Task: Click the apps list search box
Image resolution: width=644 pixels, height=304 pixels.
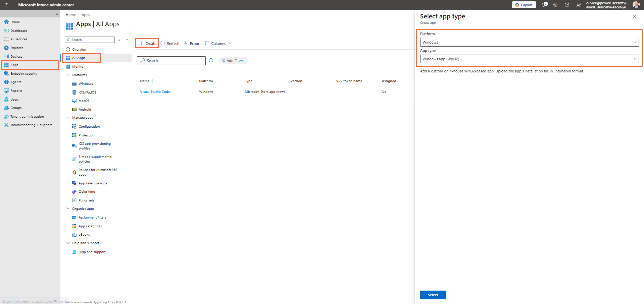Action: tap(171, 61)
